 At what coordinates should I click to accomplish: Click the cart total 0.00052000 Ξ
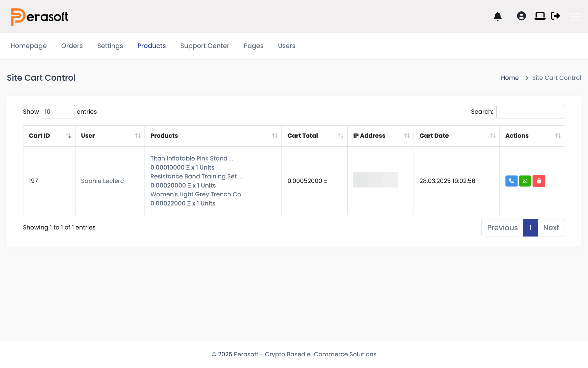tap(307, 181)
